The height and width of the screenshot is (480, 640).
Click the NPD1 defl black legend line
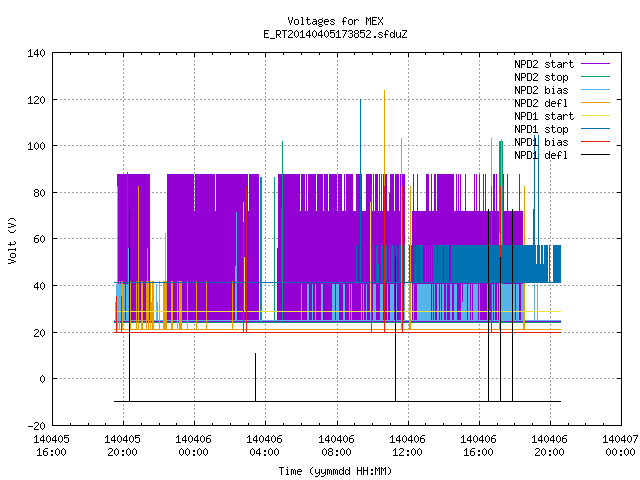click(596, 155)
